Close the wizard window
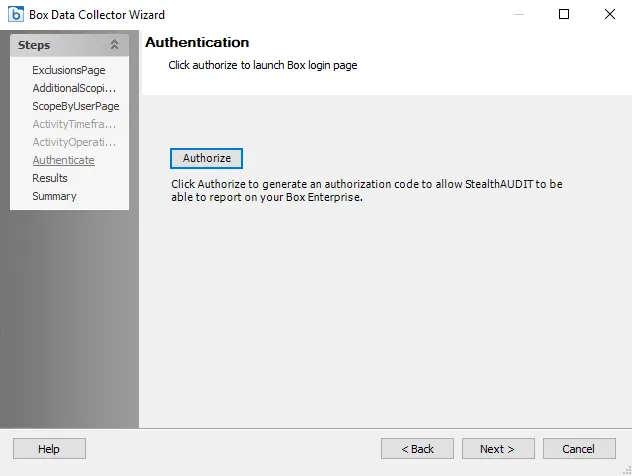The image size is (632, 476). click(610, 14)
